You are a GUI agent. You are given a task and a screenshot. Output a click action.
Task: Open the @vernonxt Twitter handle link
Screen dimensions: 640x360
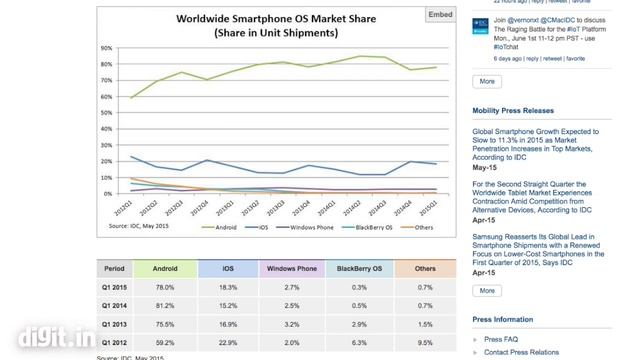pyautogui.click(x=522, y=20)
